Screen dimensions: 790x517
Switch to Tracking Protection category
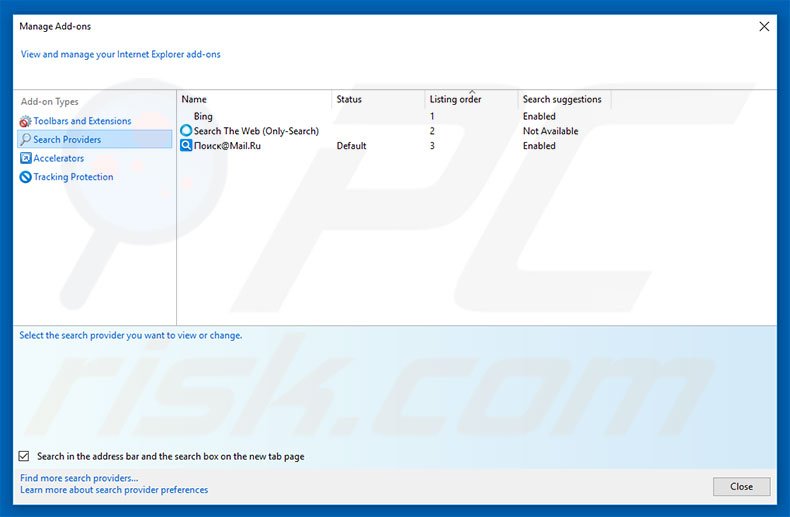[73, 177]
